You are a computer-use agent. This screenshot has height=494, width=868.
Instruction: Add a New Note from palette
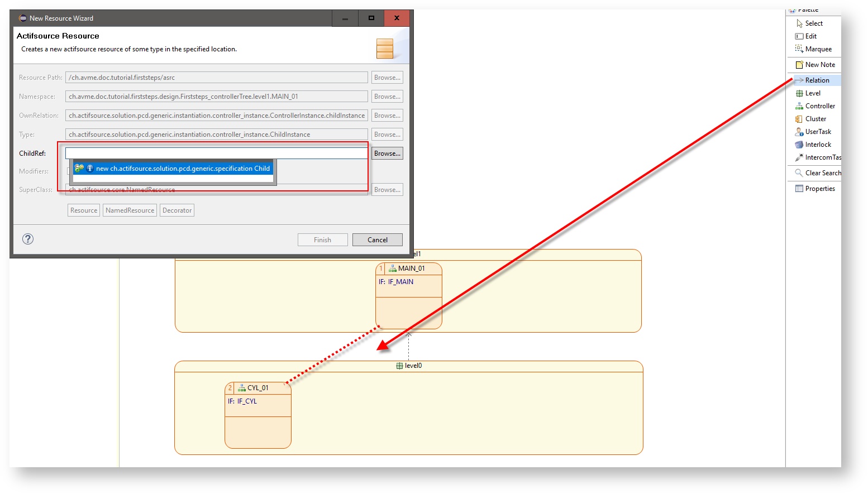(819, 65)
